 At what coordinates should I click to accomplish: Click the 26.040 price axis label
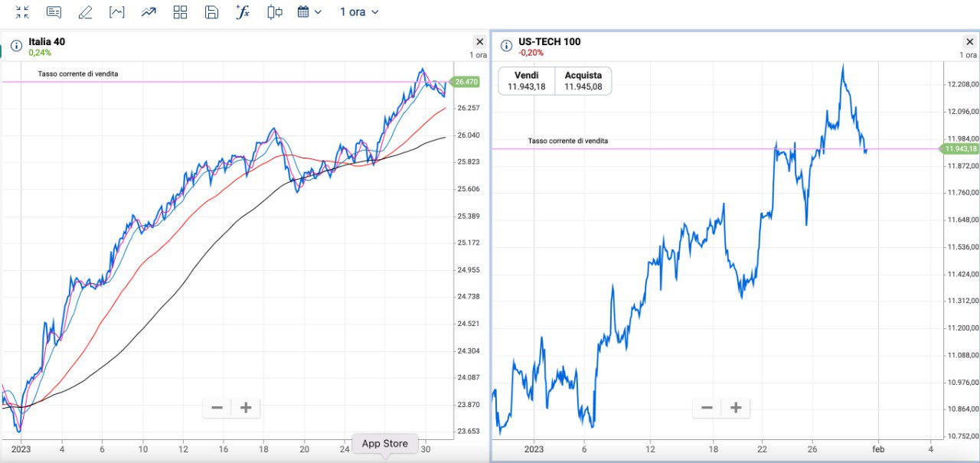click(468, 135)
